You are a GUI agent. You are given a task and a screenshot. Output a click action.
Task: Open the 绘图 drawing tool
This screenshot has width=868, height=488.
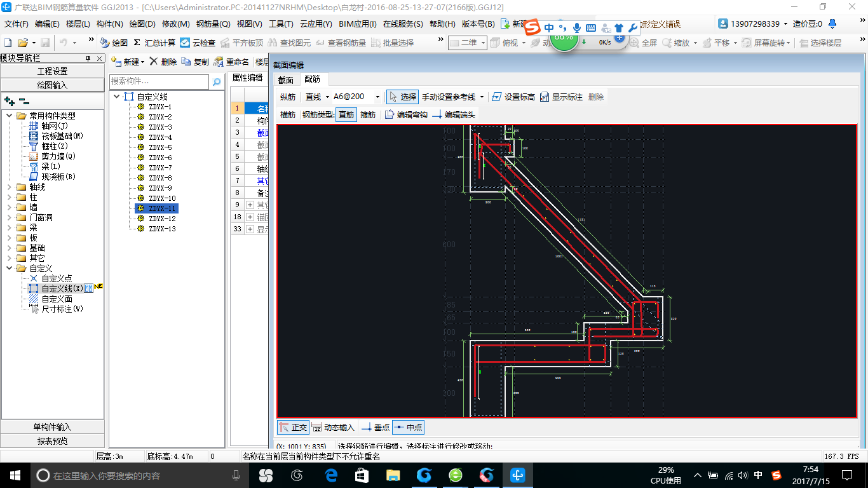coord(114,43)
